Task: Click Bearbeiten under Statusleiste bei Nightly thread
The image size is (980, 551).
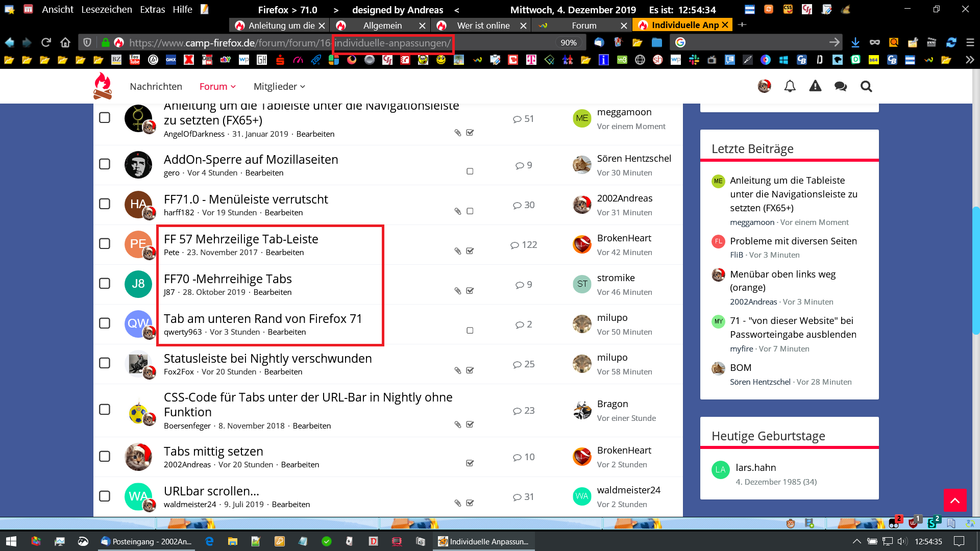Action: pos(283,371)
